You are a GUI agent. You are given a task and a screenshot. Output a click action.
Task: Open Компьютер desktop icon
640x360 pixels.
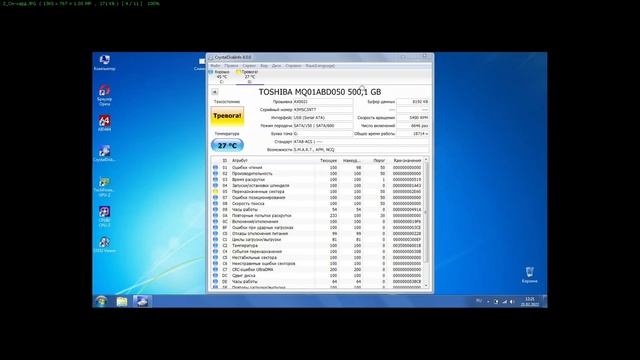(104, 62)
